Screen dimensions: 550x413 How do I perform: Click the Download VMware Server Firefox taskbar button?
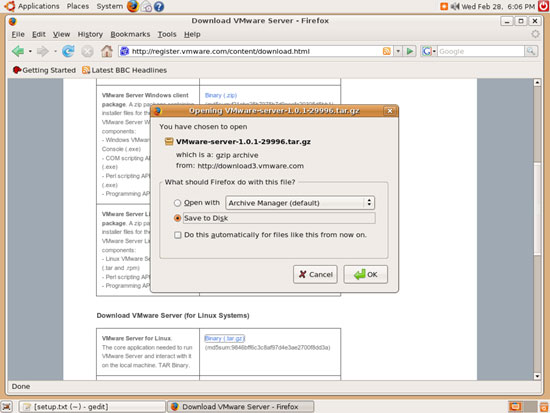[241, 407]
